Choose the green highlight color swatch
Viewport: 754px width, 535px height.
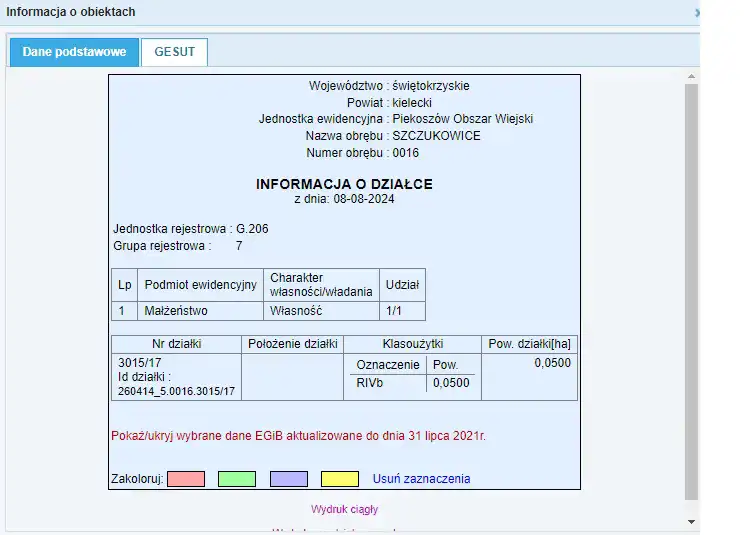pos(237,479)
